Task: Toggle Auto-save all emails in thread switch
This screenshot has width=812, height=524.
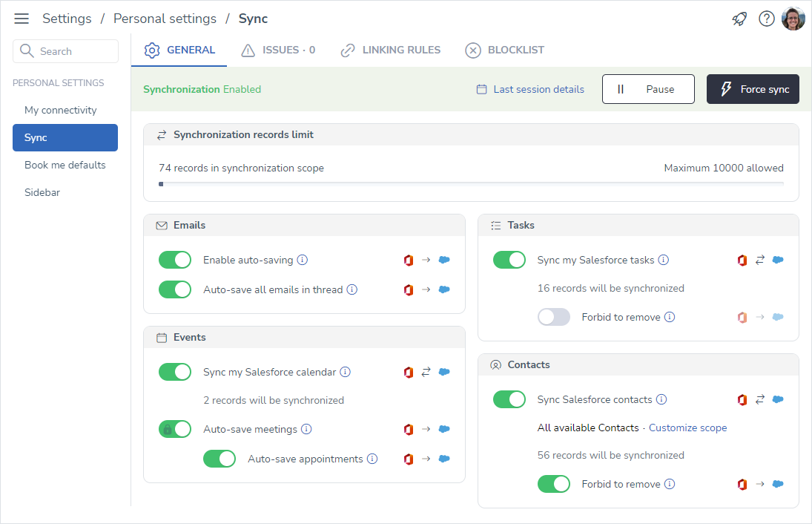Action: point(175,289)
